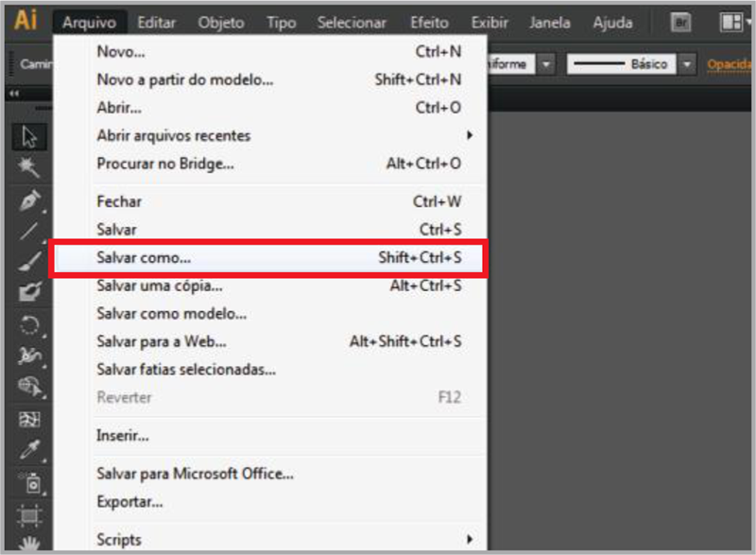Choose Procurar no Bridge...
This screenshot has height=555, width=756.
pos(270,164)
